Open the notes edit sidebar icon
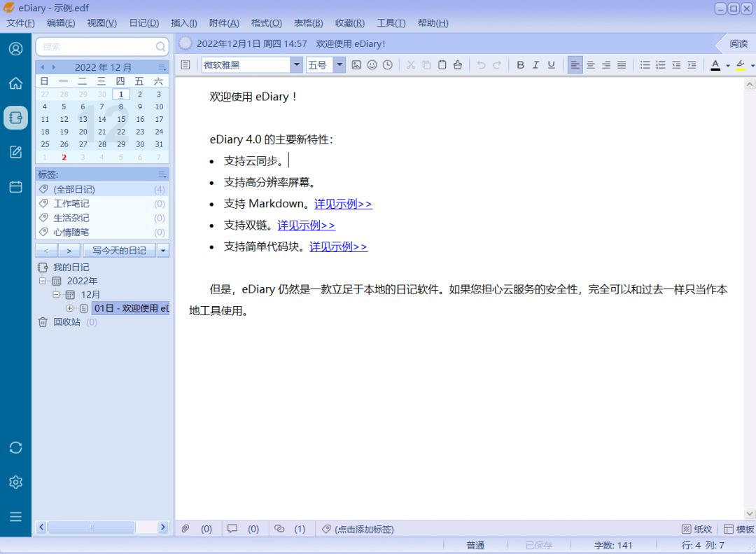Image resolution: width=756 pixels, height=554 pixels. click(15, 152)
